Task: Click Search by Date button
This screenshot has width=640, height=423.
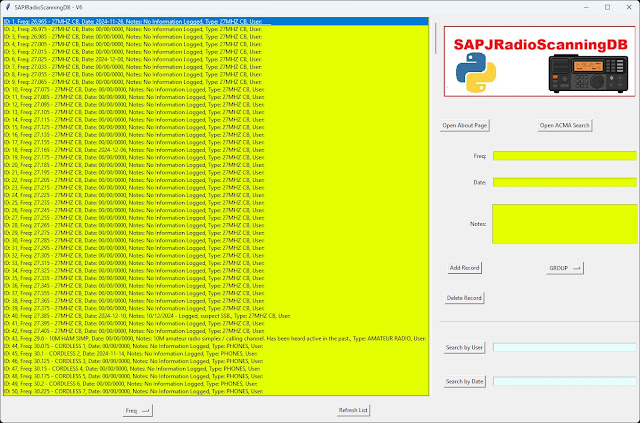Action: pos(464,381)
